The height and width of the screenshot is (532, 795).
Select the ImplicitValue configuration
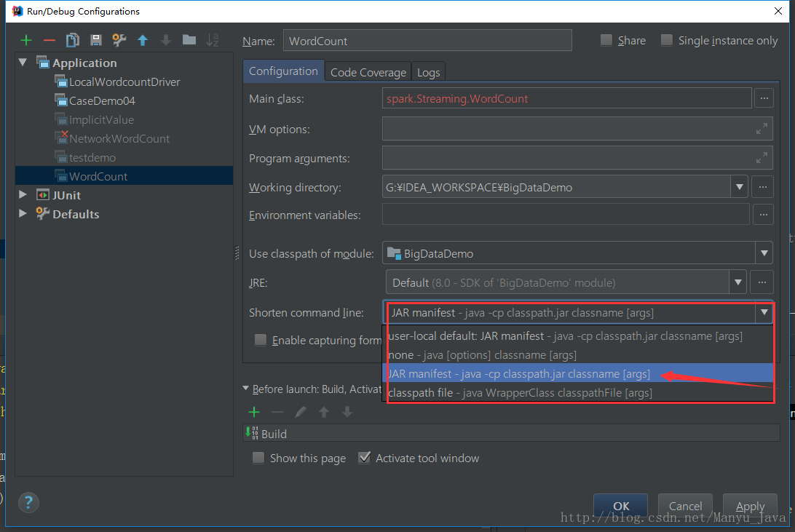point(101,119)
